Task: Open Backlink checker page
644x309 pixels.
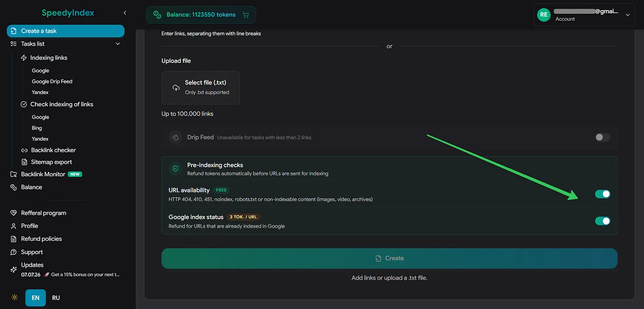Action: coord(53,150)
